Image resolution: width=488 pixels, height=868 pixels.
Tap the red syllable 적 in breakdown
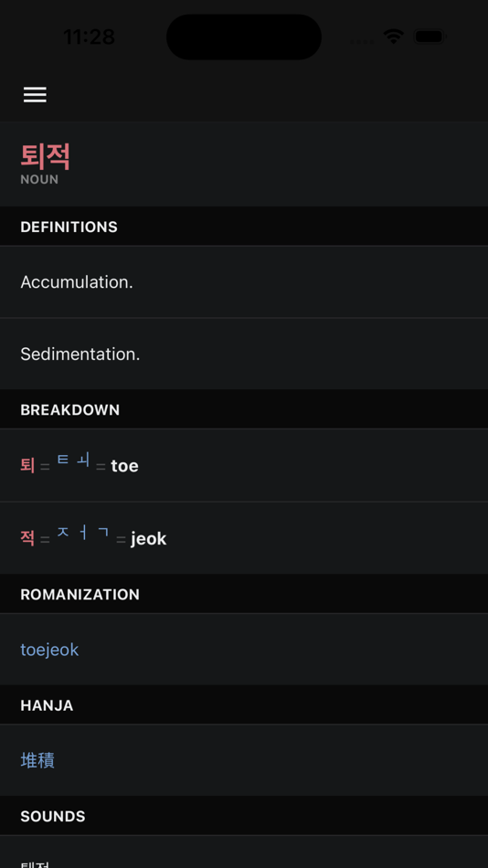[27, 538]
